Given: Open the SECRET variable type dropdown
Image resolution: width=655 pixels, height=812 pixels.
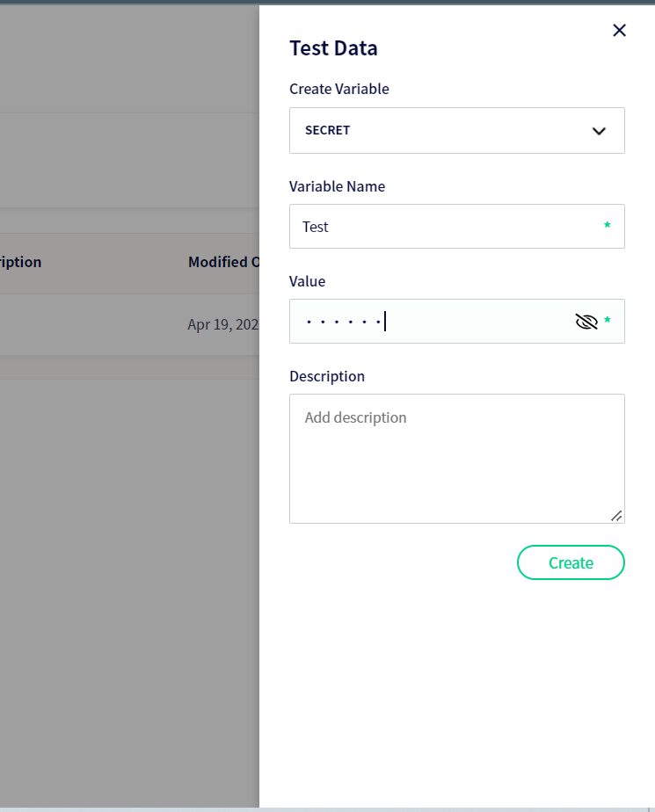Looking at the screenshot, I should pos(456,130).
